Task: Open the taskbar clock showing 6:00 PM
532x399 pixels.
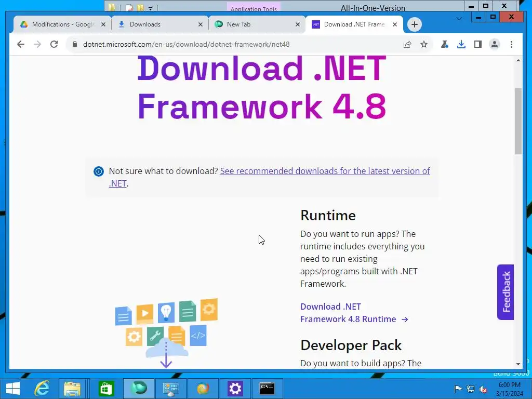Action: (509, 389)
